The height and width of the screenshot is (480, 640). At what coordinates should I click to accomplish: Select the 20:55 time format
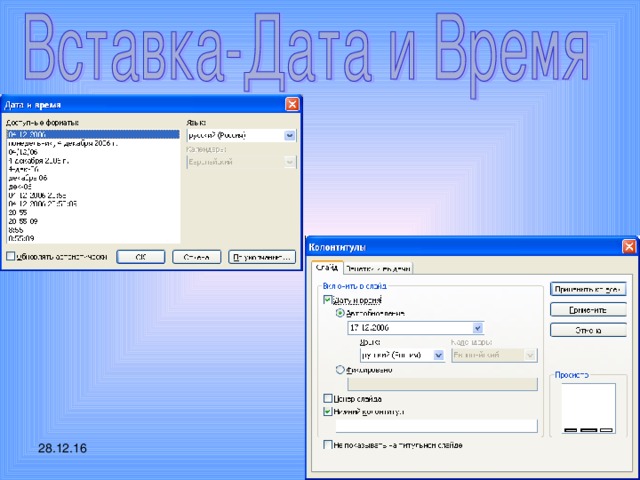tap(93, 212)
